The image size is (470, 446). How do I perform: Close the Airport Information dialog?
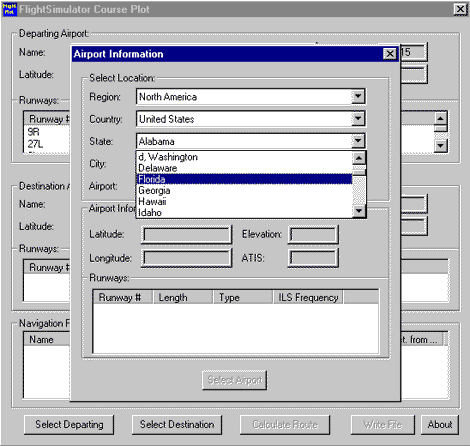coord(390,54)
